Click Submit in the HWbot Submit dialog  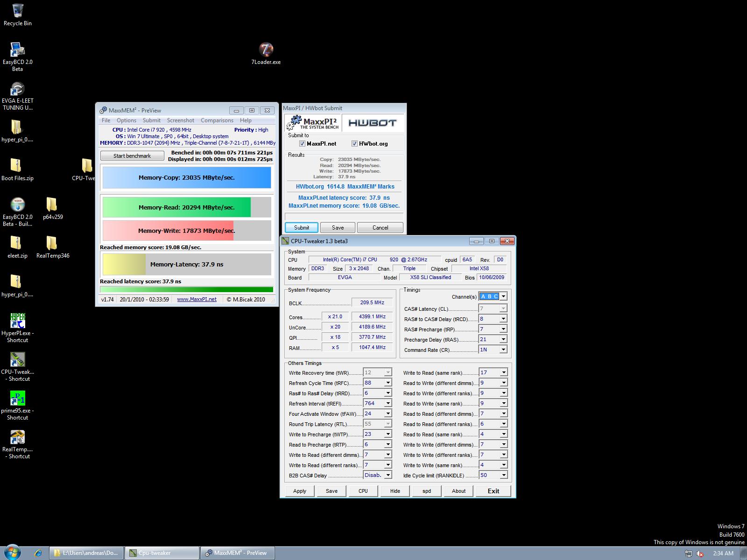pyautogui.click(x=302, y=228)
